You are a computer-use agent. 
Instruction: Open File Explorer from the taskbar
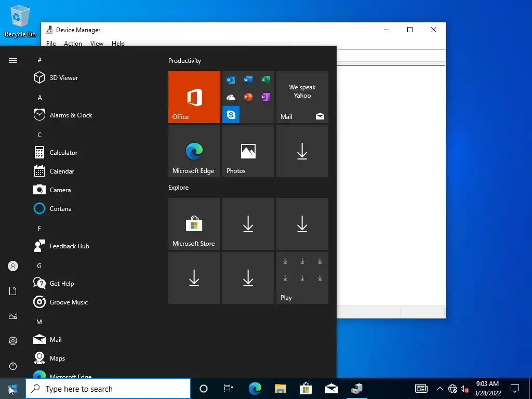tap(280, 389)
